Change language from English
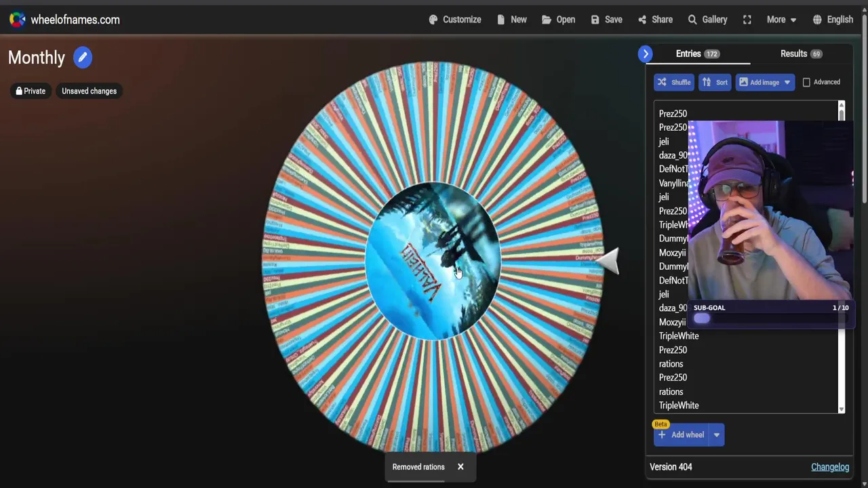Image resolution: width=868 pixels, height=488 pixels. pyautogui.click(x=833, y=20)
